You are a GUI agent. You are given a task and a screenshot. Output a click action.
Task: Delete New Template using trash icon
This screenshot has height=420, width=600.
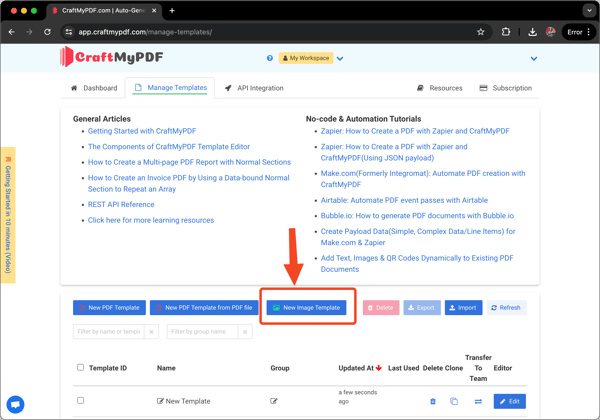(433, 401)
